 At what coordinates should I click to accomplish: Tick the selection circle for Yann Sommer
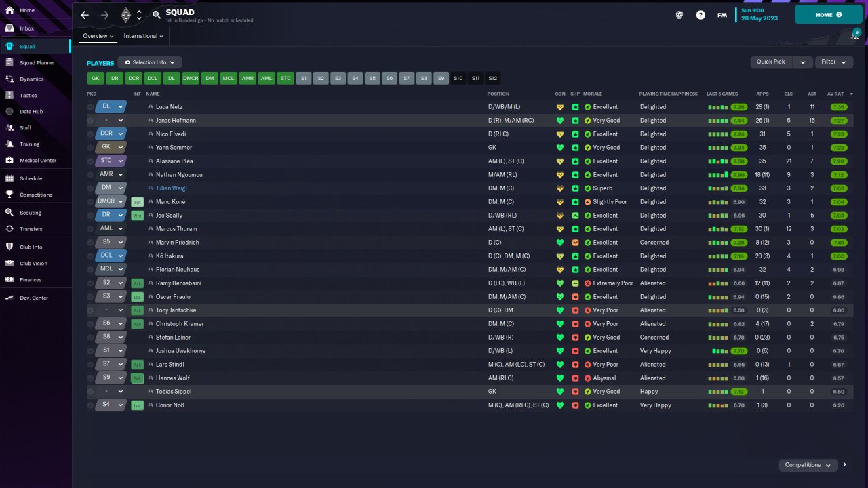(x=91, y=148)
